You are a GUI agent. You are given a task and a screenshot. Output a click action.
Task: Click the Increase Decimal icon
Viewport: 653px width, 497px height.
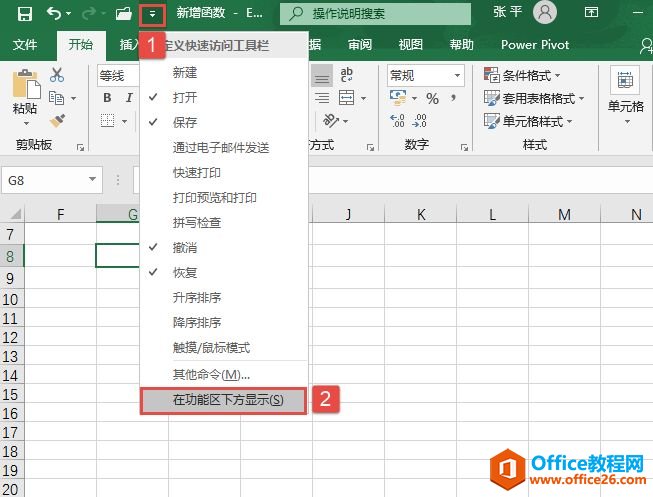(397, 121)
